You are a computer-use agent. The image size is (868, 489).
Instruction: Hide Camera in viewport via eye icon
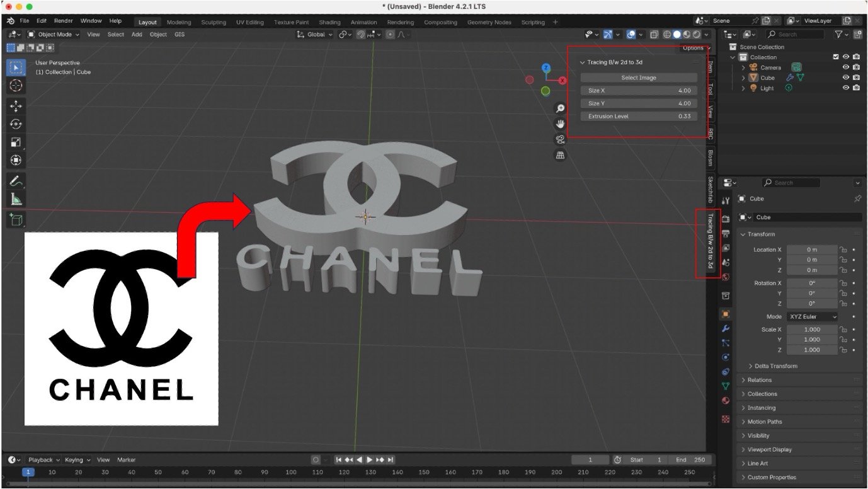click(x=846, y=67)
